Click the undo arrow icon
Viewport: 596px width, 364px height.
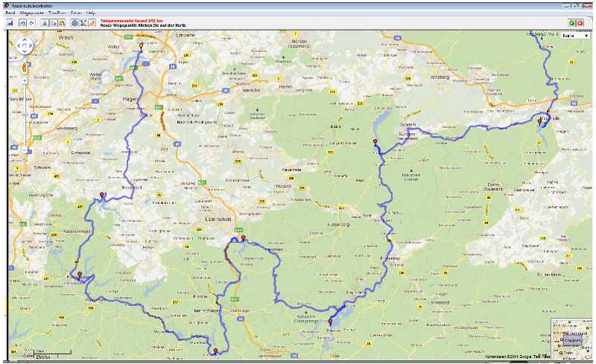point(23,23)
